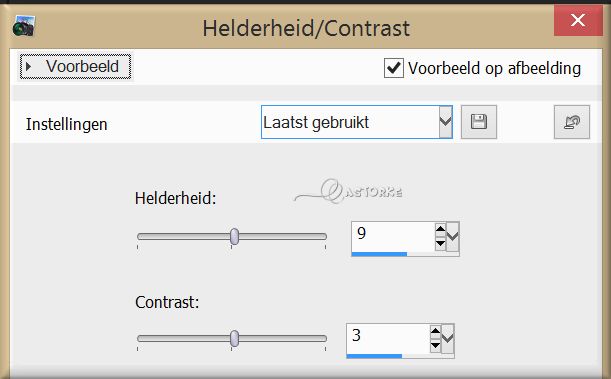The image size is (611, 379).
Task: Open the Helderheid value slider dropdown
Action: [x=453, y=236]
